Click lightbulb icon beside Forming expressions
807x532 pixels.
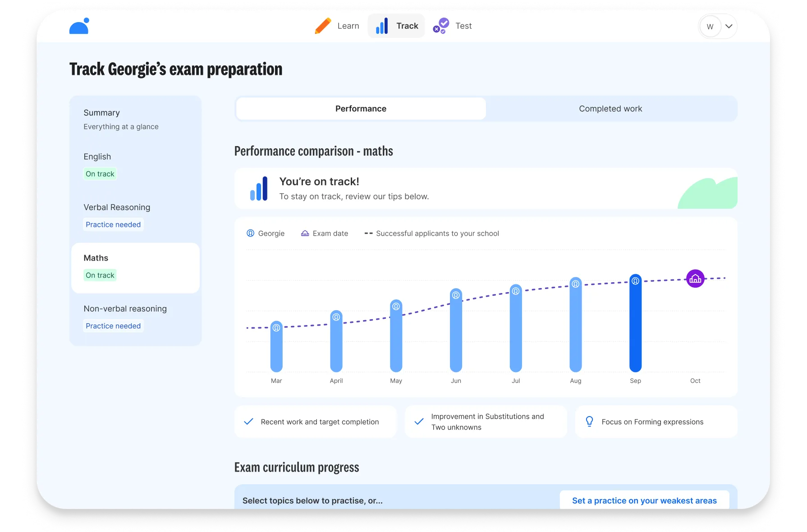tap(589, 422)
